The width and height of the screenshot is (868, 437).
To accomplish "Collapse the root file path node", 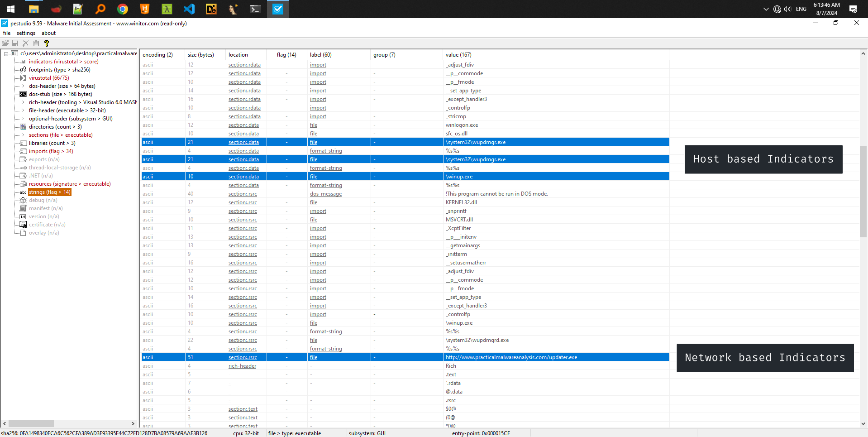I will tap(6, 54).
